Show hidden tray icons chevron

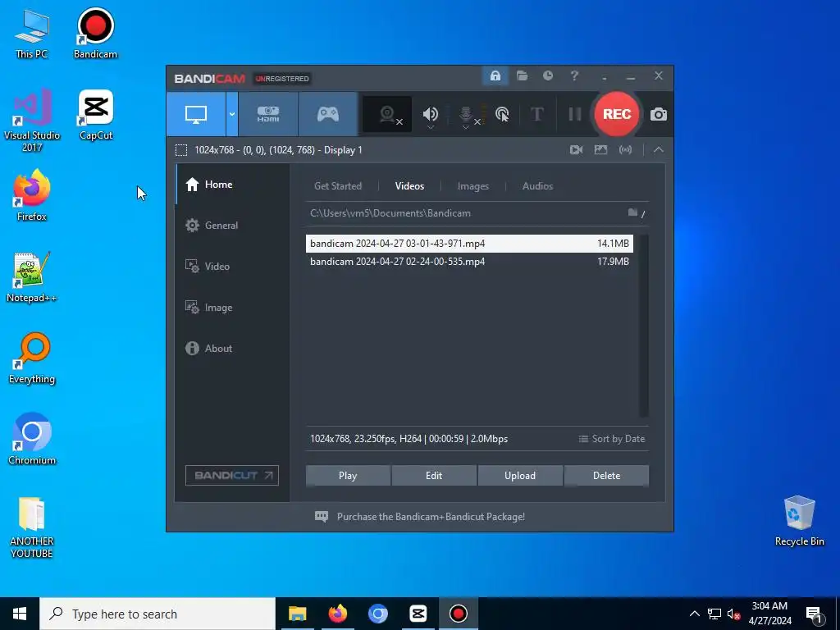coord(694,614)
